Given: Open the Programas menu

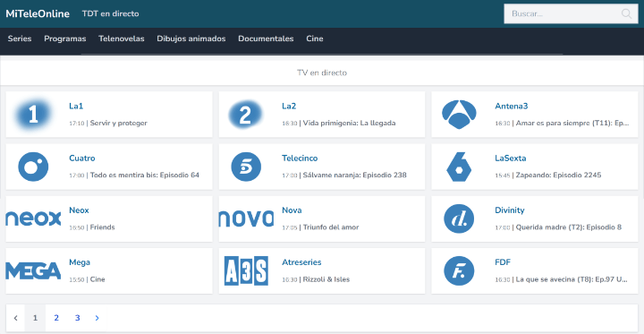Looking at the screenshot, I should [x=65, y=39].
